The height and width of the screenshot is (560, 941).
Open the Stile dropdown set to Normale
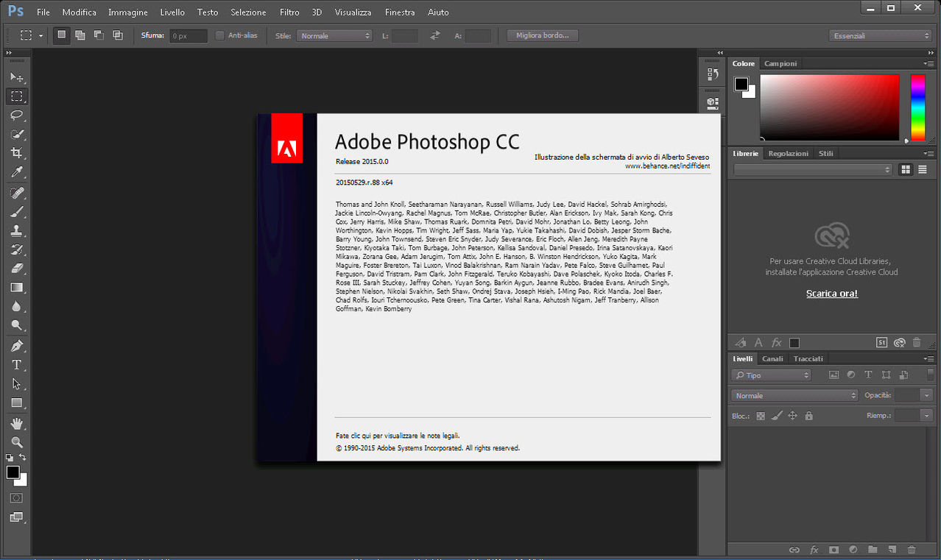pos(334,35)
